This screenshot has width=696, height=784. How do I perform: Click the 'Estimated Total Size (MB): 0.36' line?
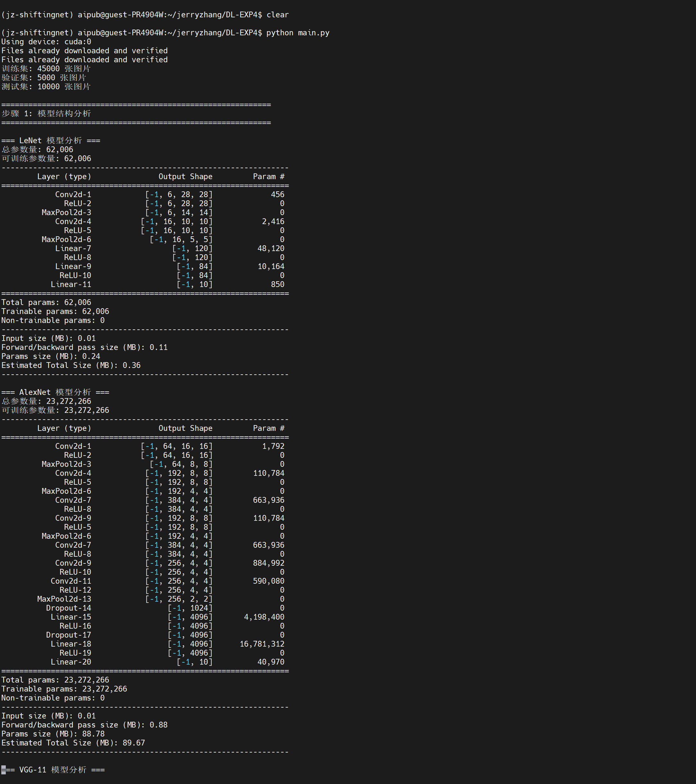click(x=71, y=365)
